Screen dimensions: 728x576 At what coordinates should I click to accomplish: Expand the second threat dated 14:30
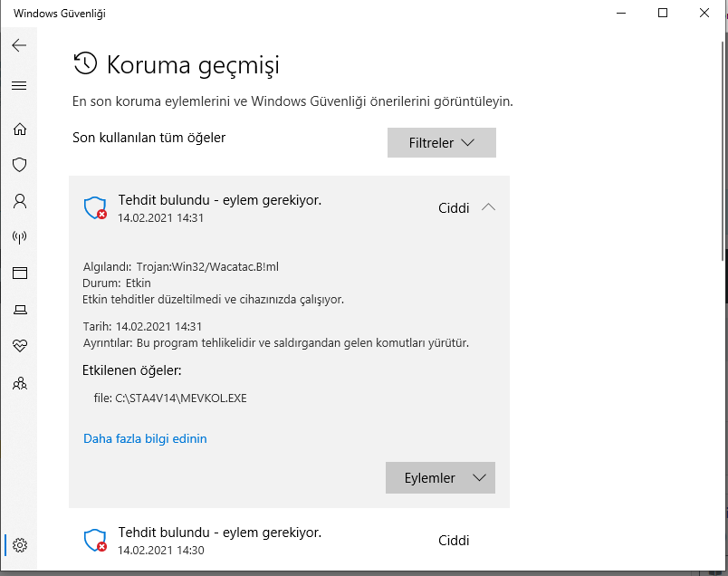click(290, 541)
